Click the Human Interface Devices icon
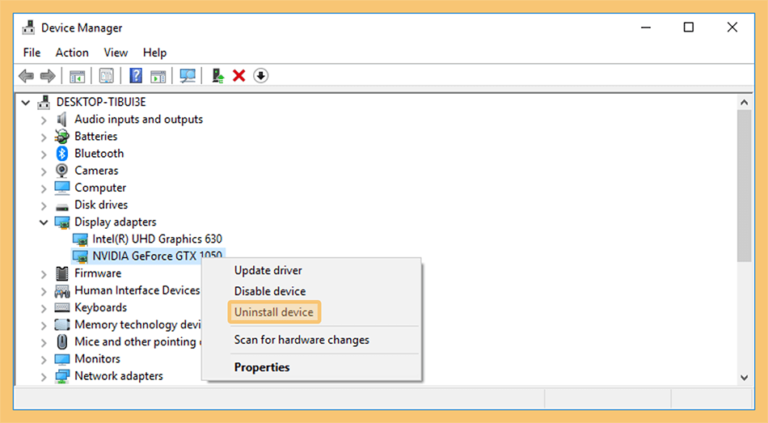Image resolution: width=768 pixels, height=423 pixels. click(62, 291)
